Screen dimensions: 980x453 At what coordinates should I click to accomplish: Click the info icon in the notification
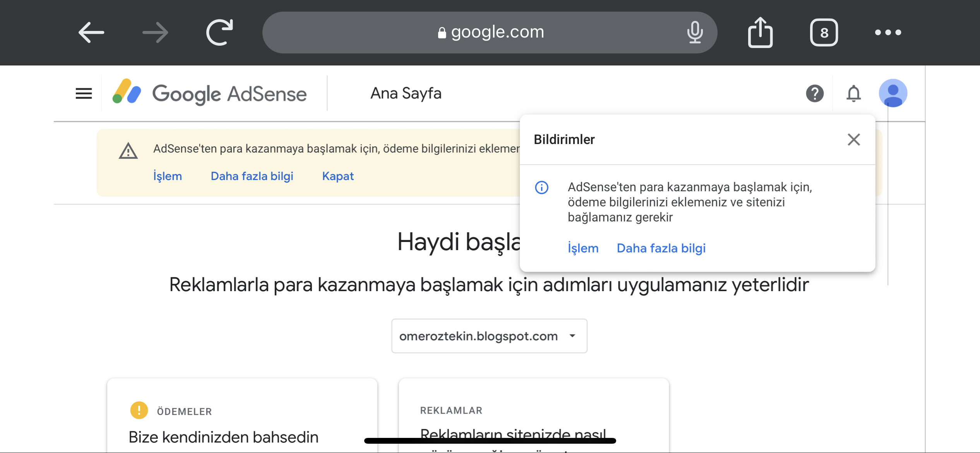click(541, 187)
